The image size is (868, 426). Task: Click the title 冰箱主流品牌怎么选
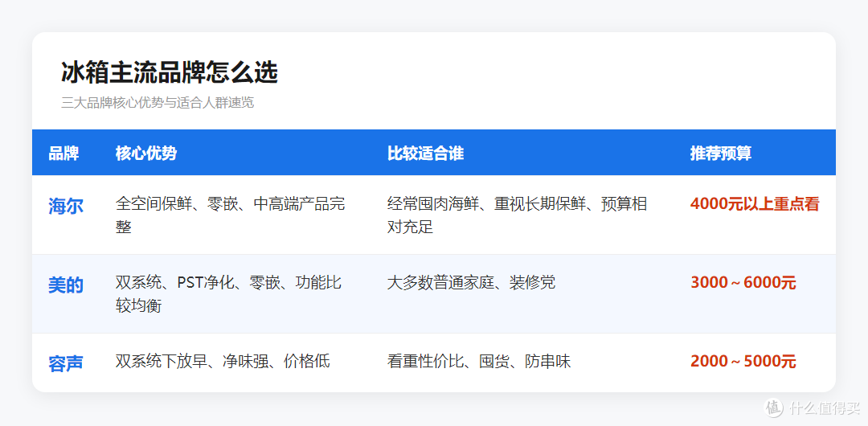coord(170,73)
